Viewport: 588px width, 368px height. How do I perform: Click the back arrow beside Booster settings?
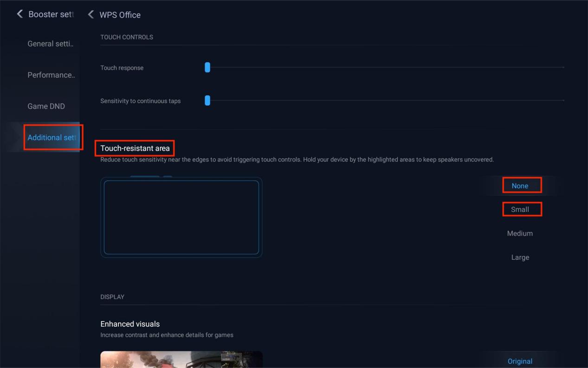pos(19,14)
